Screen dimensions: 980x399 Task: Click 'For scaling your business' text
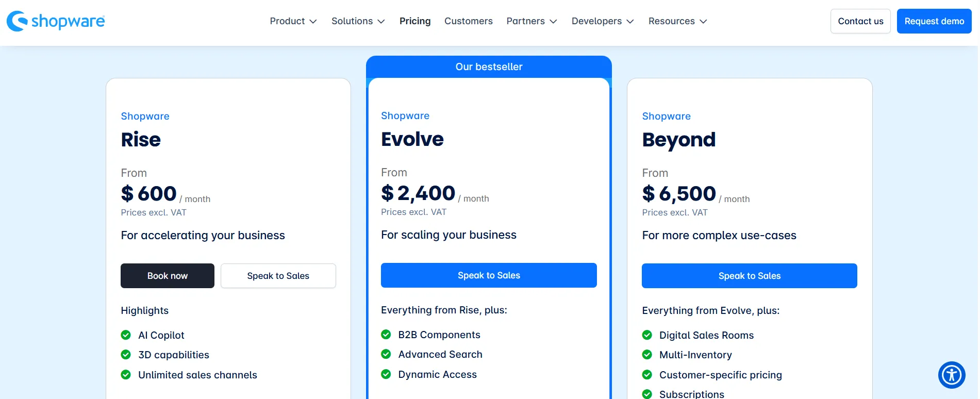(449, 235)
